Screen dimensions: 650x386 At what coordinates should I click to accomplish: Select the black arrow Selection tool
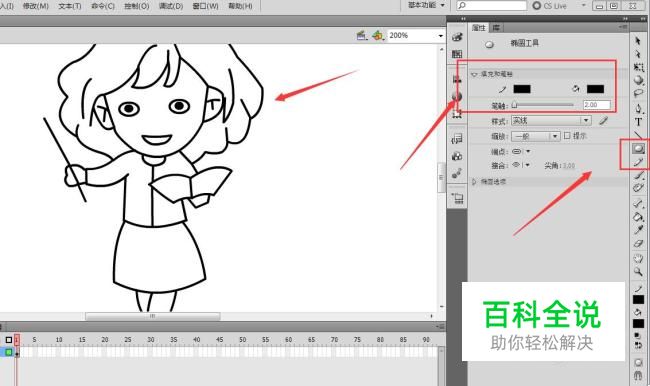tap(638, 41)
